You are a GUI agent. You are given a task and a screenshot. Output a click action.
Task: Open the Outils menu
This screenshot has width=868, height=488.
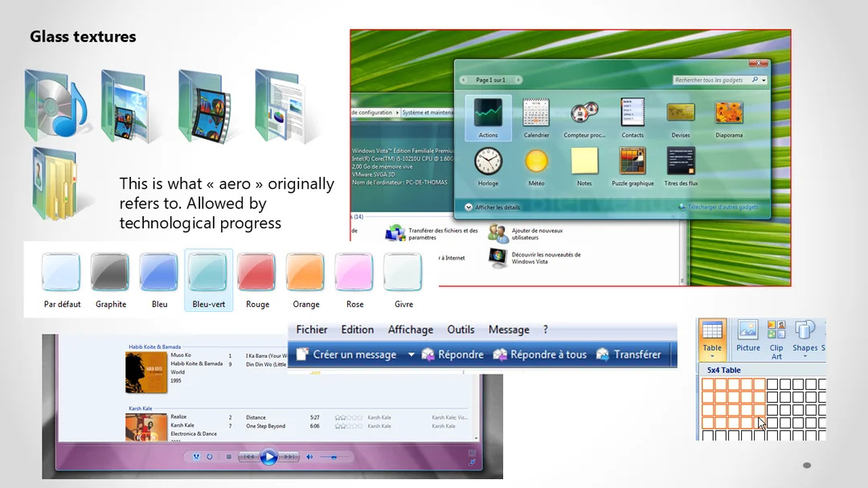coord(461,330)
